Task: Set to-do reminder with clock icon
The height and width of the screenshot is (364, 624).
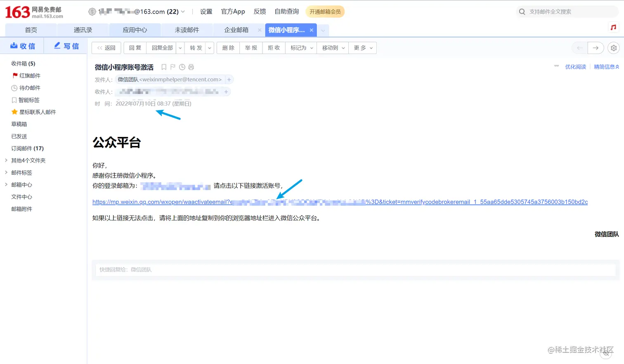Action: (x=182, y=67)
